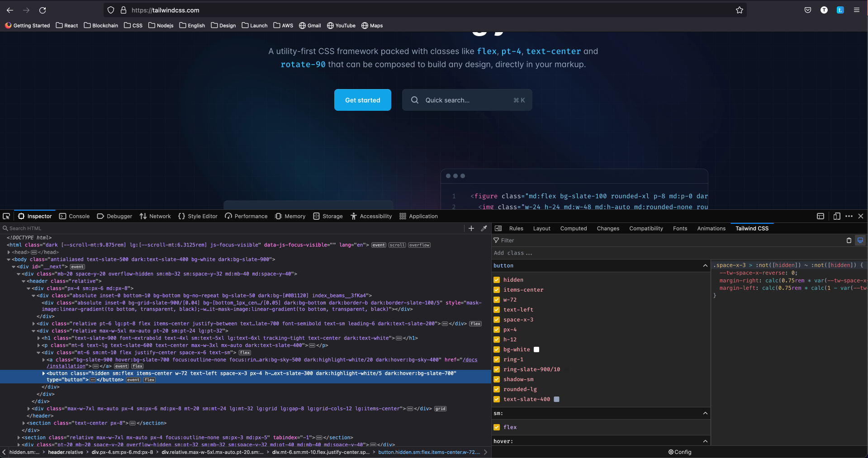Close the developer tools panel
This screenshot has width=868, height=458.
click(861, 216)
